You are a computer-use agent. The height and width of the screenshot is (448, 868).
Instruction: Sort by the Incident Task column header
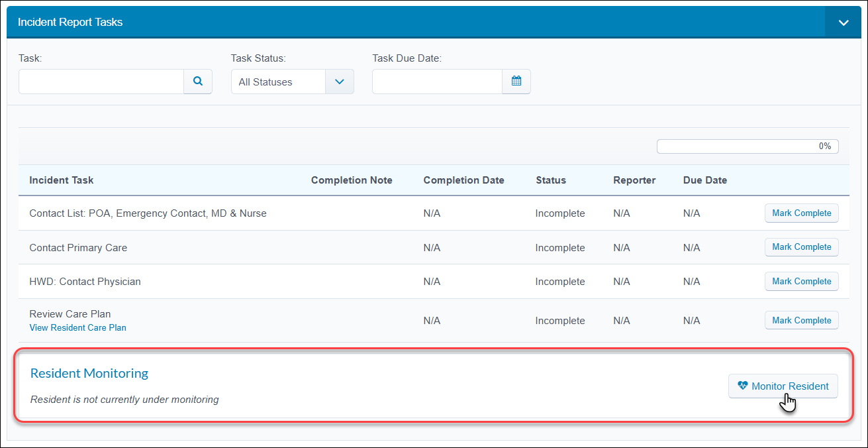pyautogui.click(x=62, y=180)
